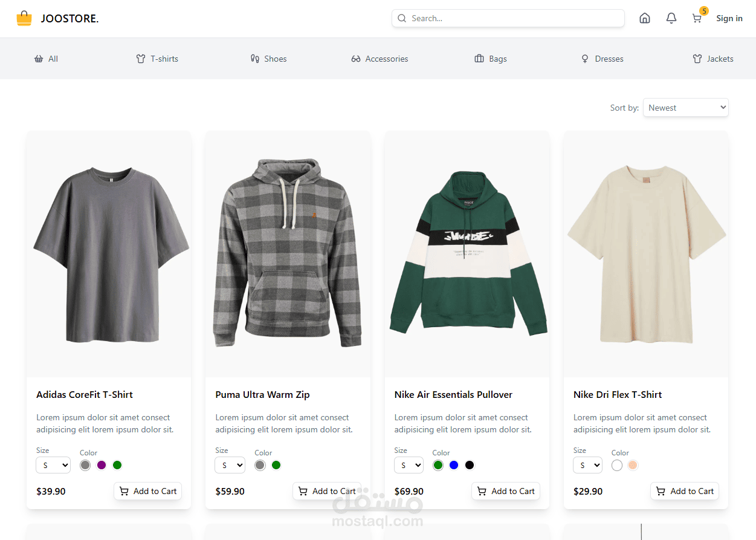Viewport: 756px width, 540px height.
Task: Add Adidas CoreFit T-Shirt to cart
Action: pyautogui.click(x=148, y=491)
